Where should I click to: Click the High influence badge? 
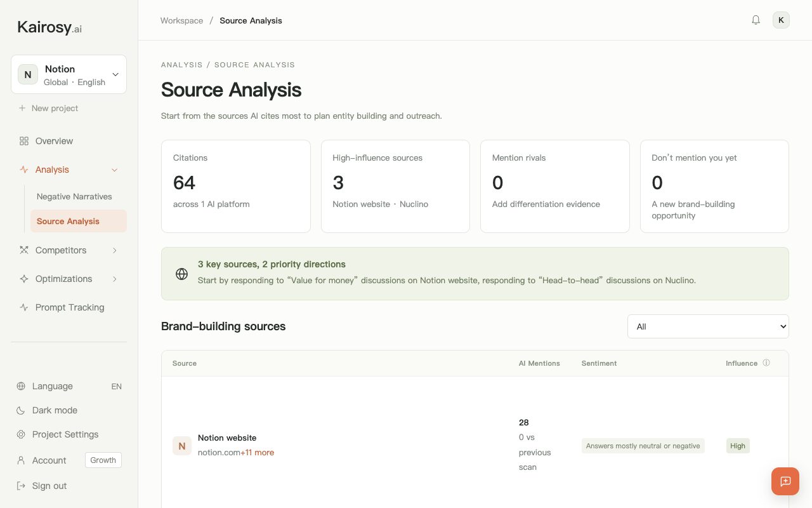coord(738,446)
